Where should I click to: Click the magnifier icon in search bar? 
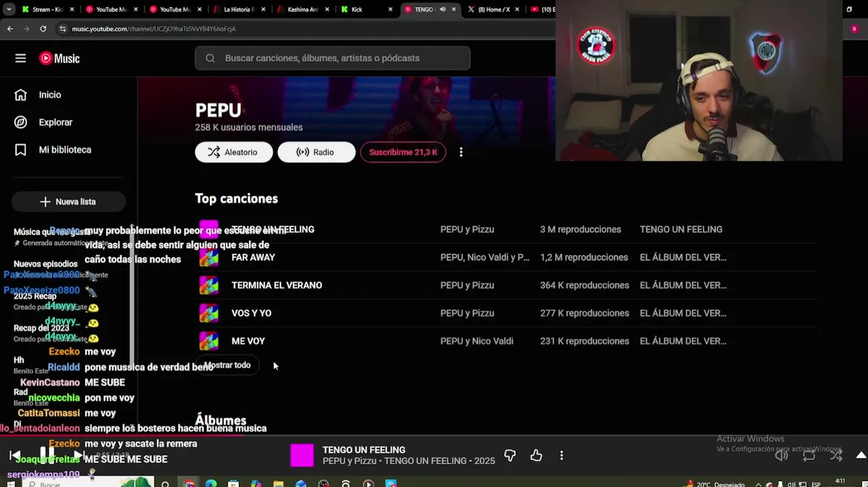click(x=210, y=58)
